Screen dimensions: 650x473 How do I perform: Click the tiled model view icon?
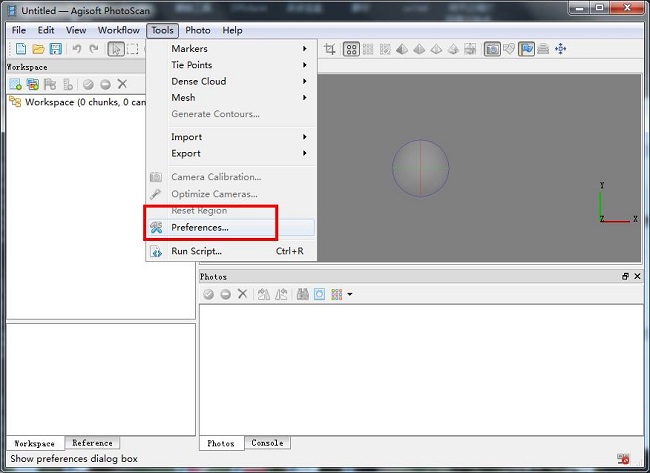click(470, 49)
